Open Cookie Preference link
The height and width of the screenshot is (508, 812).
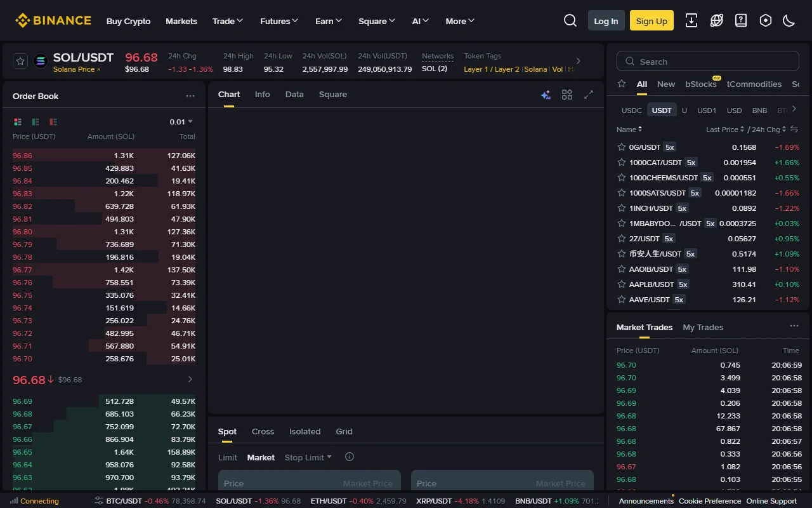click(710, 500)
